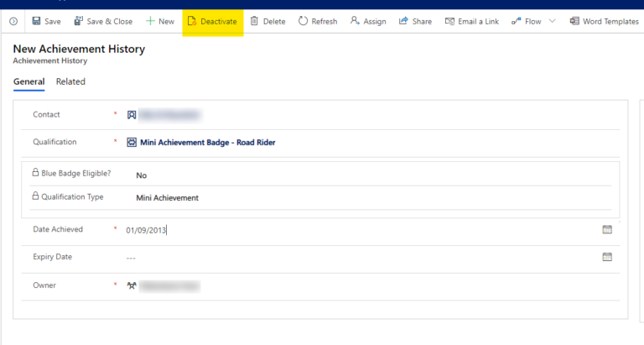
Task: Click the empty Expiry Date field
Action: click(x=335, y=258)
